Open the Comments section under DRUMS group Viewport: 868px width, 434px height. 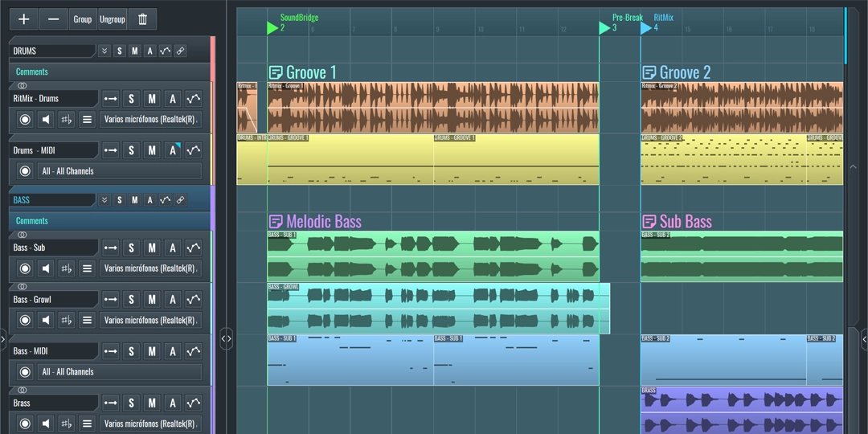pyautogui.click(x=32, y=72)
